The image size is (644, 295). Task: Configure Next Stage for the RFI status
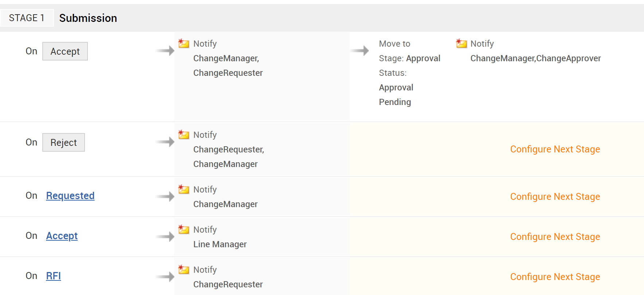pos(555,277)
